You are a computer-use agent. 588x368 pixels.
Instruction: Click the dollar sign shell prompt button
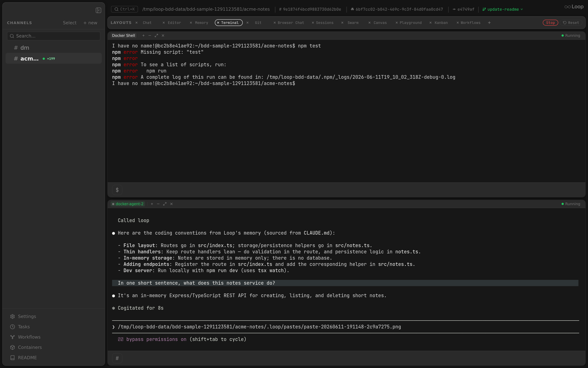(117, 190)
